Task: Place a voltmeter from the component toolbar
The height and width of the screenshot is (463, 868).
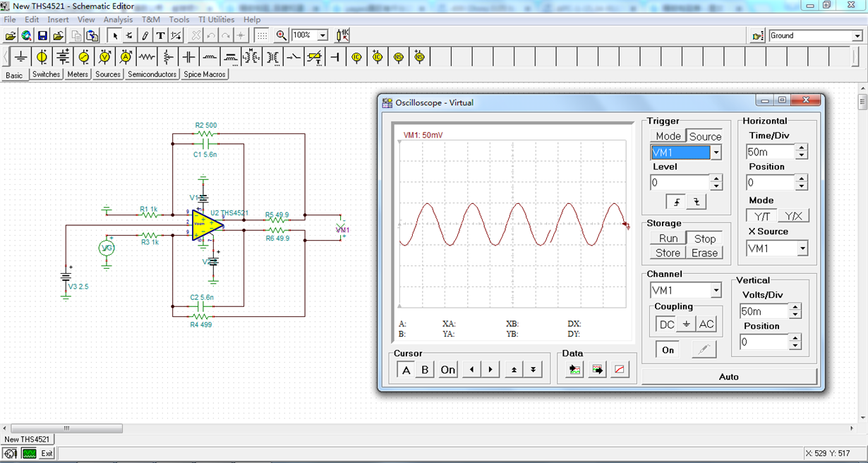Action: (x=105, y=56)
